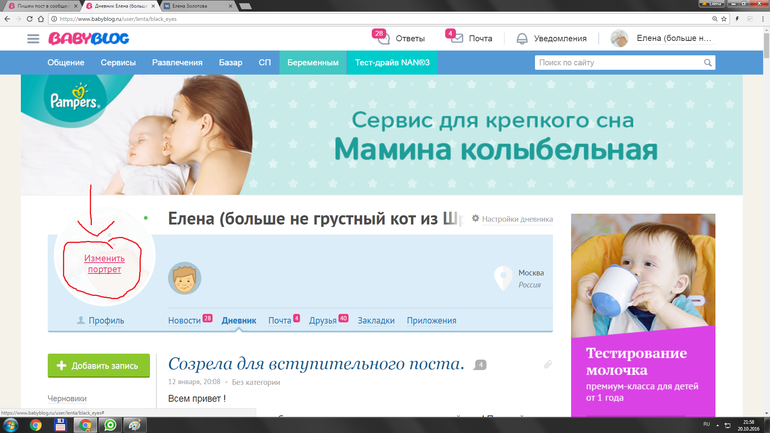Click the BabyBlog logo
Viewport: 770px width, 433px height.
tap(87, 38)
